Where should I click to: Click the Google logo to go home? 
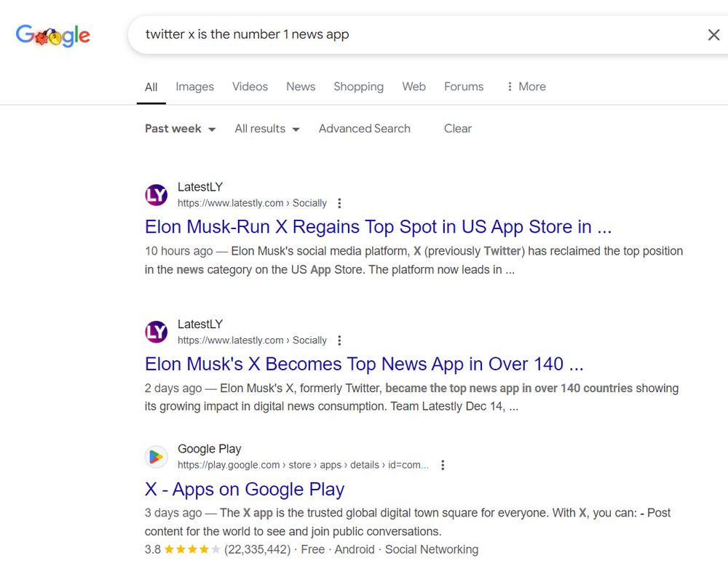point(53,35)
